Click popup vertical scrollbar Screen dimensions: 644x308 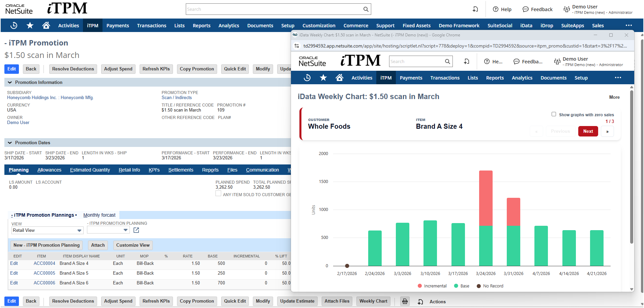coord(632,167)
